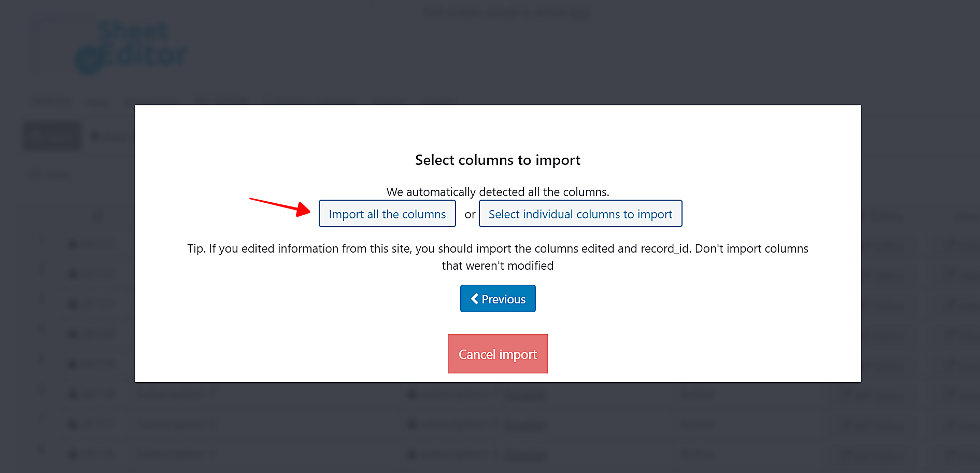Click the underlined link in the bottom row
Image resolution: width=980 pixels, height=473 pixels.
pos(525,455)
